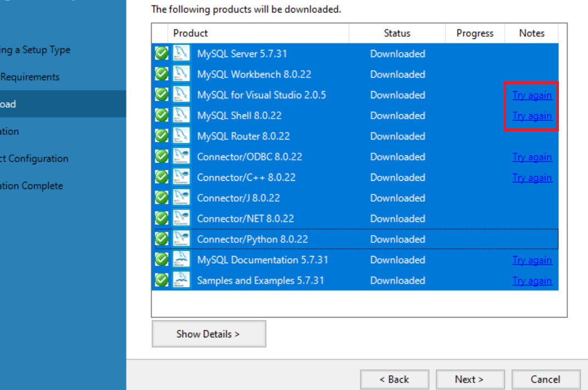Click the Status column header
Screen dimensions: 588x390
pos(397,34)
